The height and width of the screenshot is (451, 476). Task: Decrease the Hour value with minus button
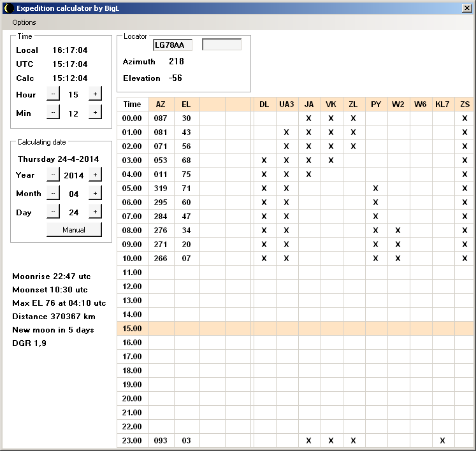[53, 94]
